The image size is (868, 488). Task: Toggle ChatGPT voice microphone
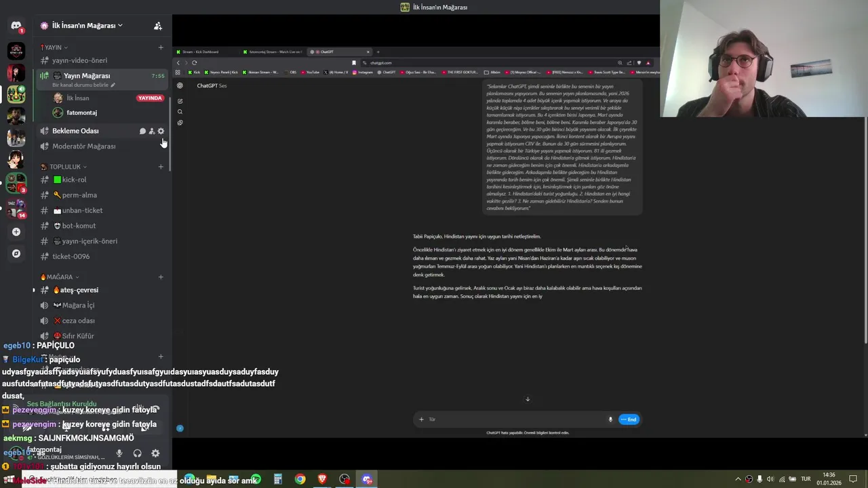coord(610,420)
